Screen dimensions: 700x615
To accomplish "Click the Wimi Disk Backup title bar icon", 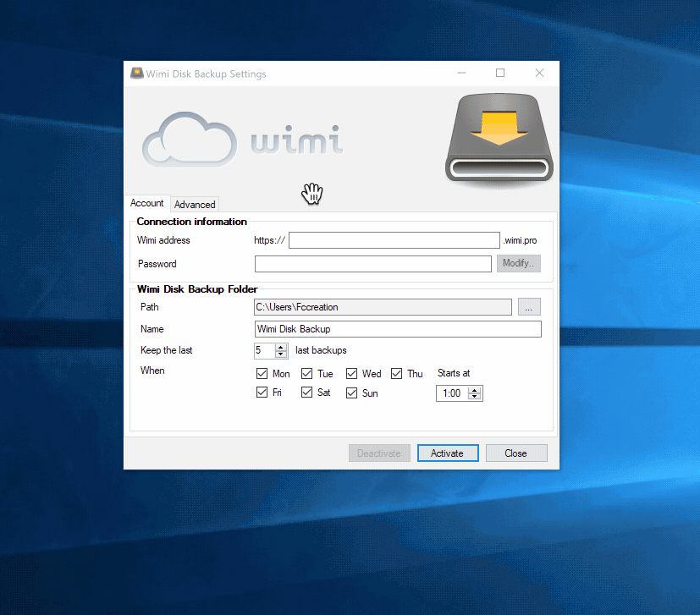I will click(x=136, y=74).
